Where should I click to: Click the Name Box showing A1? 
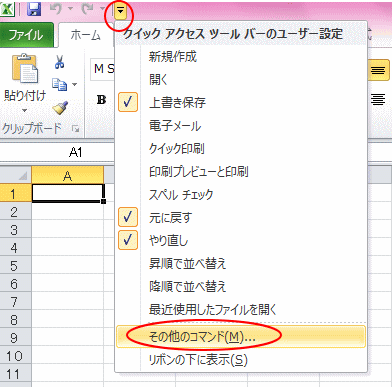point(57,152)
